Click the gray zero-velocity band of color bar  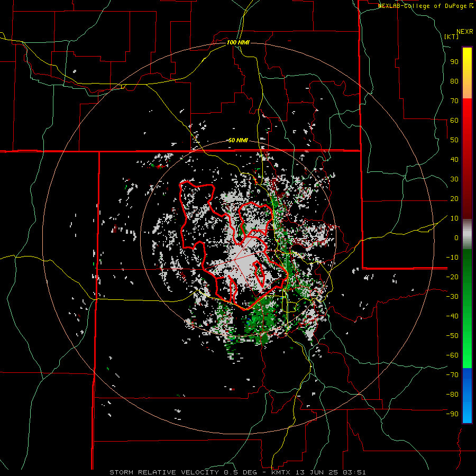(x=467, y=234)
